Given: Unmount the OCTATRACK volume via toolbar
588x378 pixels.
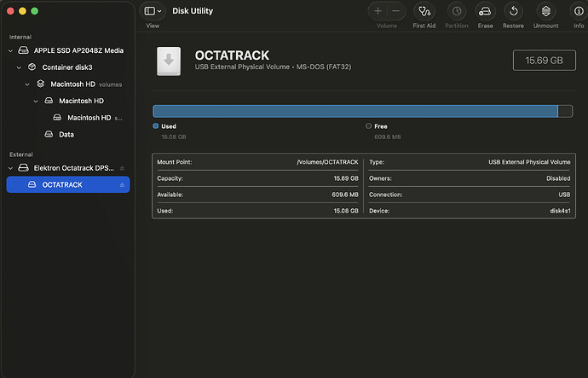Looking at the screenshot, I should click(546, 12).
